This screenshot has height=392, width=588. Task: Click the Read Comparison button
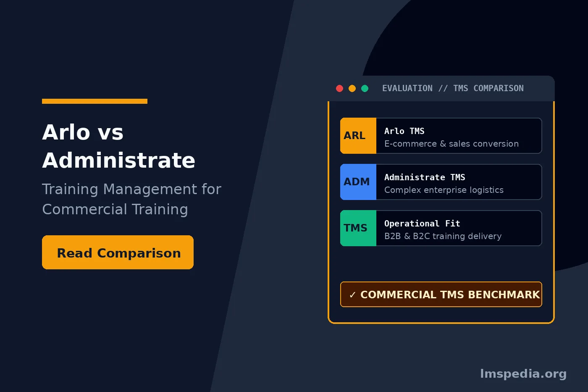(118, 252)
